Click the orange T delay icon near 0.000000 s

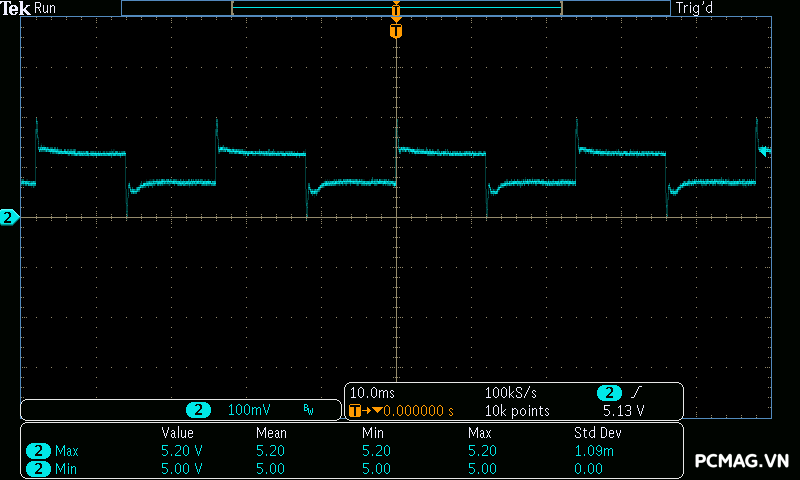tap(354, 410)
